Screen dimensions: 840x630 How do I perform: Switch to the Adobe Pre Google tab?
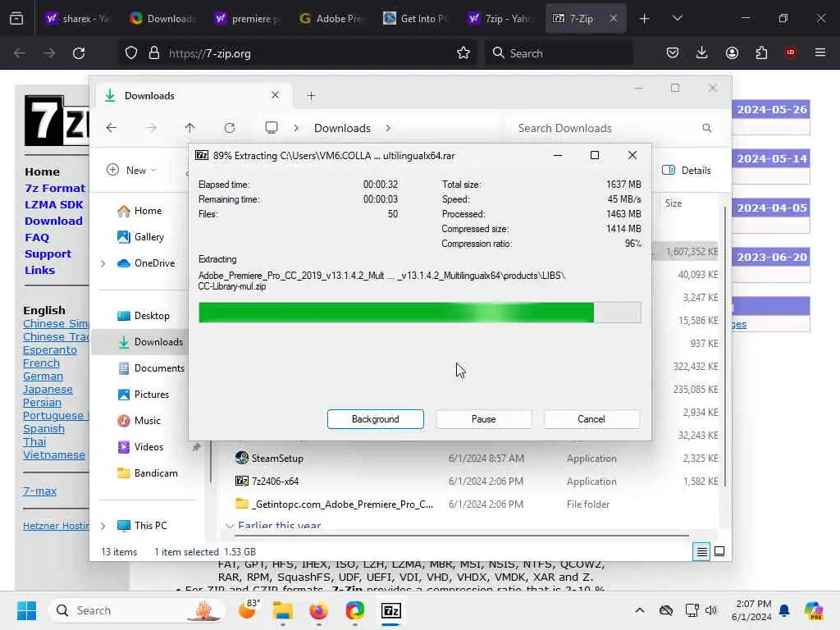[331, 19]
